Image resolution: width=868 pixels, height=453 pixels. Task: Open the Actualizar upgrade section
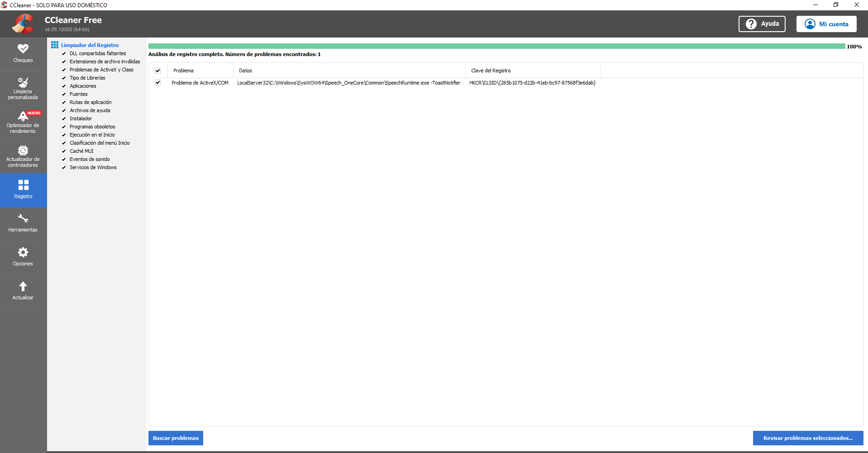23,292
